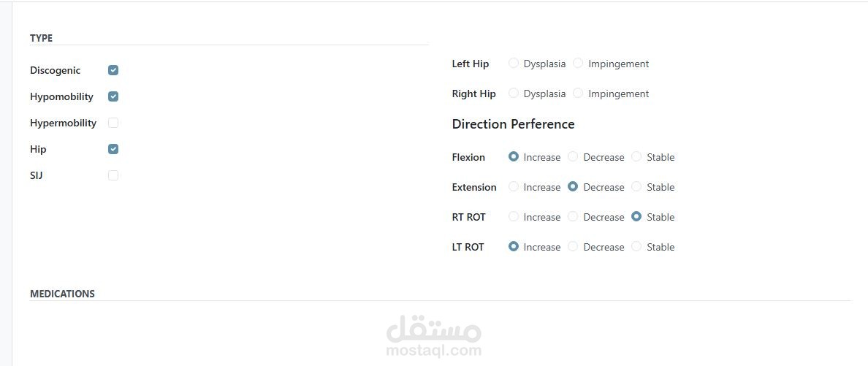
Task: Uncheck the Discogenic checkbox
Action: click(113, 70)
